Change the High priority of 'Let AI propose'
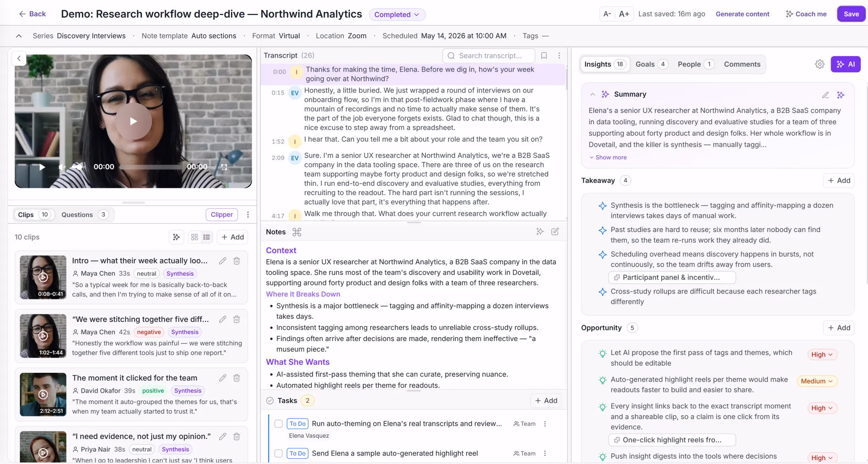This screenshot has width=868, height=464. click(822, 355)
